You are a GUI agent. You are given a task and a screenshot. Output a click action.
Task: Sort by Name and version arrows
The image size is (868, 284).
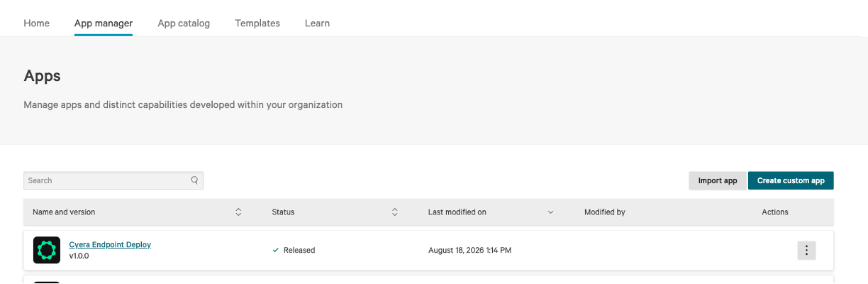tap(238, 212)
